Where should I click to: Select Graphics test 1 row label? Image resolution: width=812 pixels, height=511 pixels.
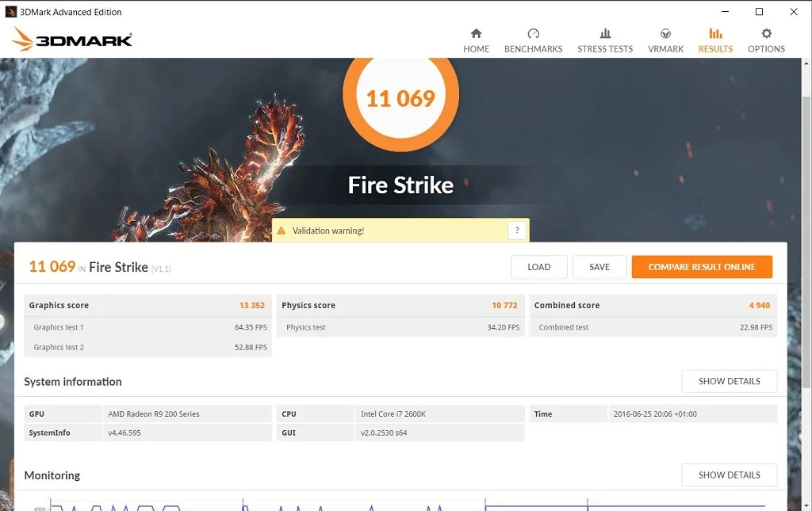59,327
